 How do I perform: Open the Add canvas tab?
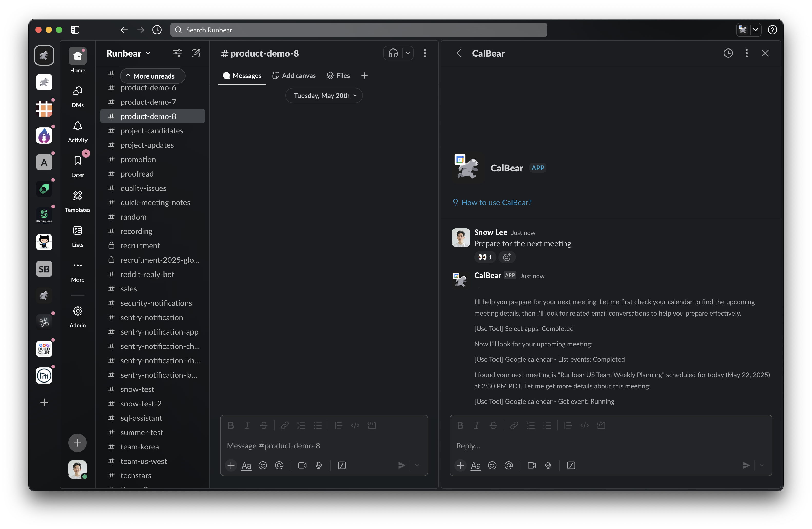coord(294,75)
